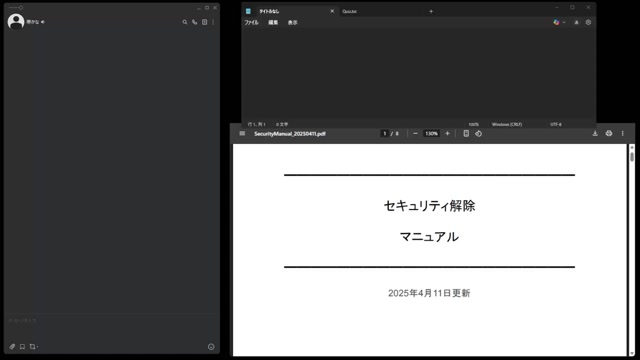
Task: Open the ファイル menu in Notepad
Action: click(251, 22)
